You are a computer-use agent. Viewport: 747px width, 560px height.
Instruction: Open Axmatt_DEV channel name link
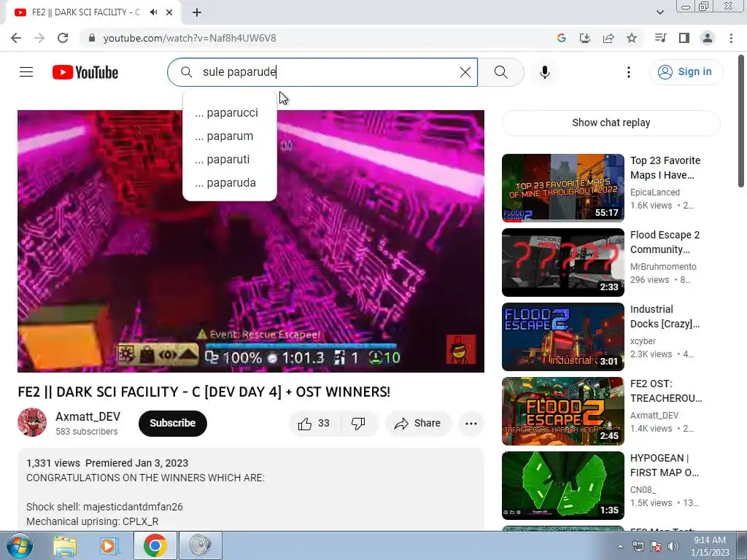coord(88,416)
